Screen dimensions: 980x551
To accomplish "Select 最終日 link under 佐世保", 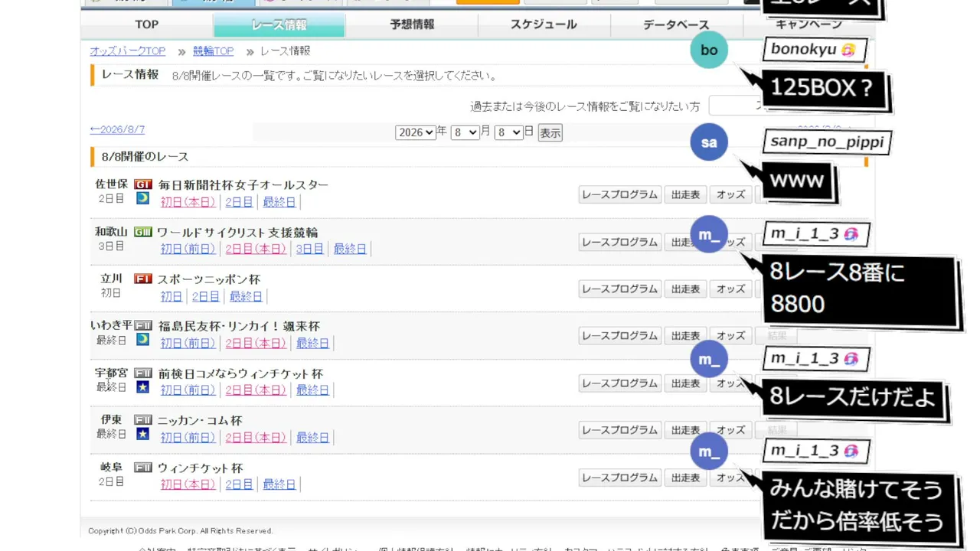I will (279, 202).
